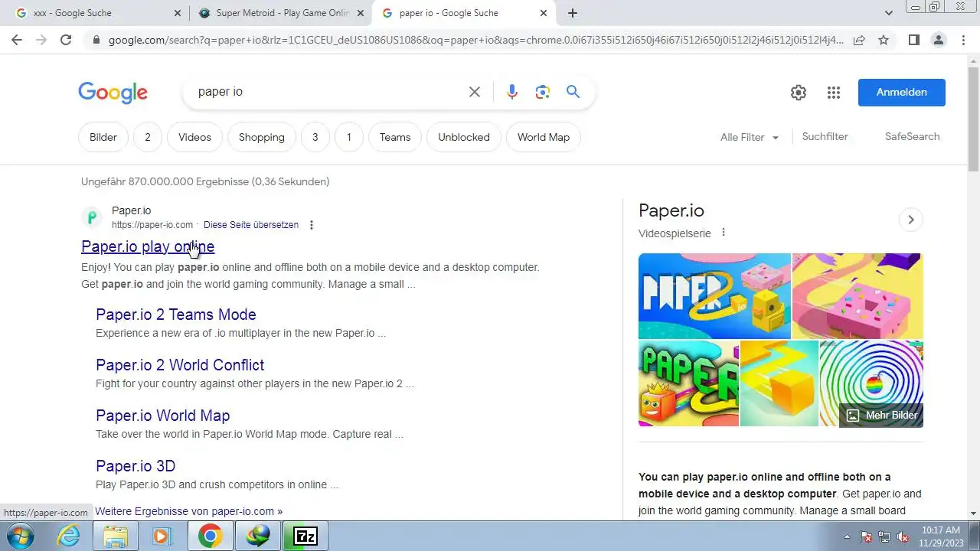Screen dimensions: 980x551
Task: Click 'Weitere Ergebnisse von paper-io.com' link
Action: coord(188,511)
